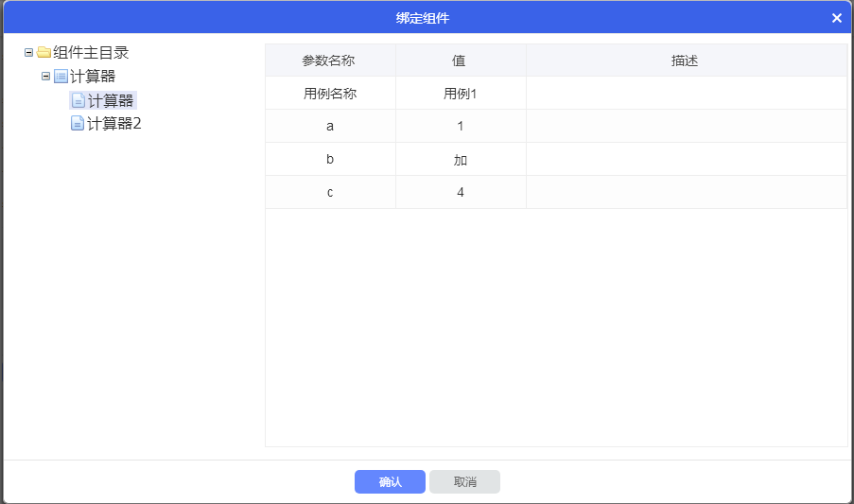Click the 加 value in row b
Screen dimensions: 854x504
coord(460,160)
